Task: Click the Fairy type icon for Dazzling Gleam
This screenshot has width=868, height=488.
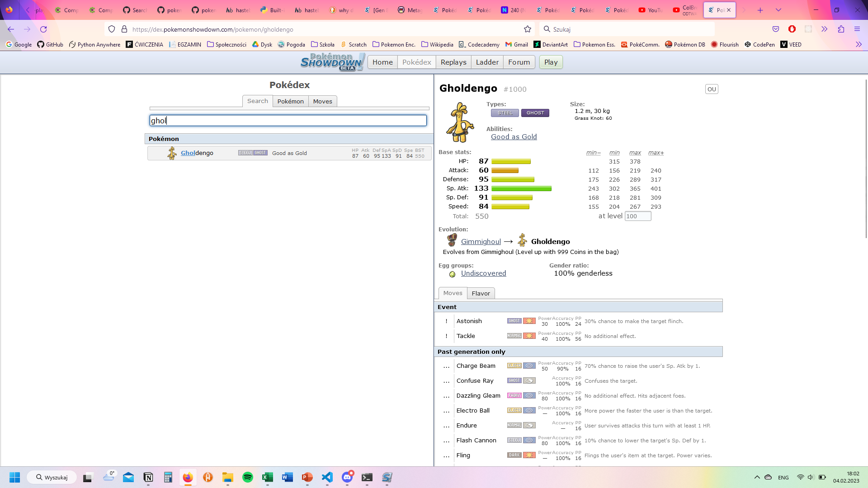Action: [x=514, y=395]
